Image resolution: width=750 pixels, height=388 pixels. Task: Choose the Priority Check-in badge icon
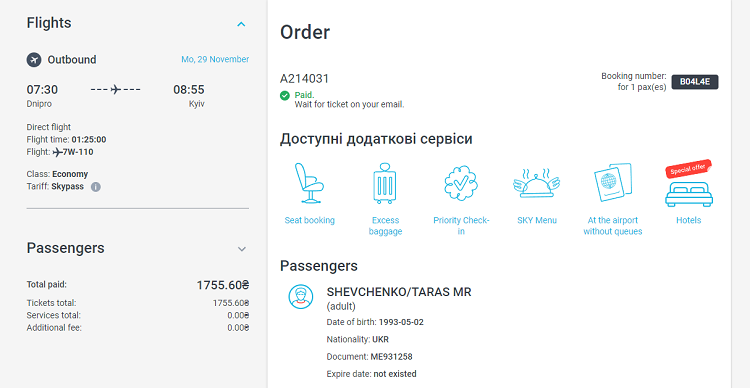[x=461, y=182]
